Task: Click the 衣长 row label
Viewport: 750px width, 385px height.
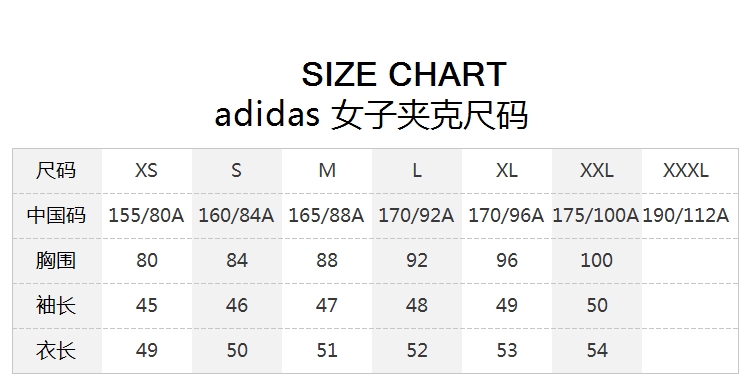Action: pos(56,350)
